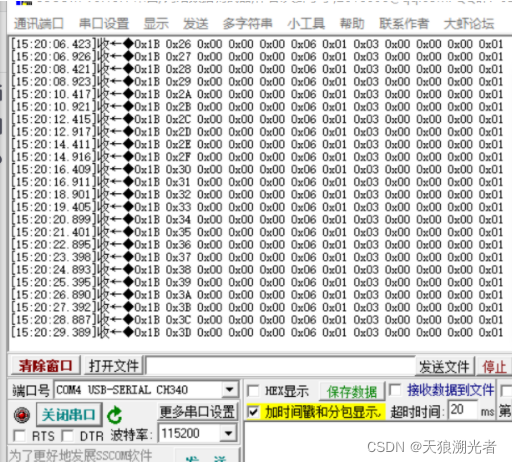Click the 打开文件 button
Viewport: 512px width, 463px height.
pyautogui.click(x=114, y=366)
